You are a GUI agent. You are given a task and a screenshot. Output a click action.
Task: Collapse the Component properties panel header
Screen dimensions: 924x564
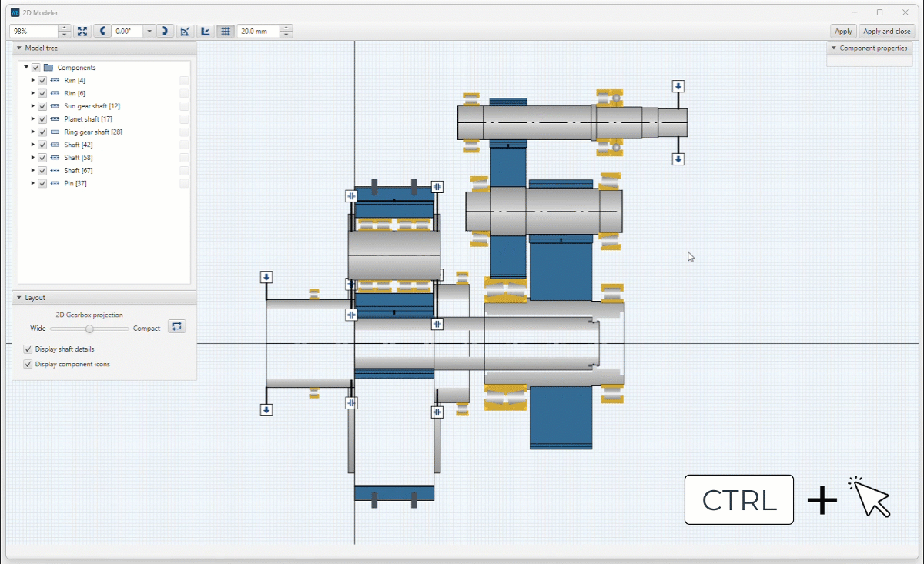[833, 48]
